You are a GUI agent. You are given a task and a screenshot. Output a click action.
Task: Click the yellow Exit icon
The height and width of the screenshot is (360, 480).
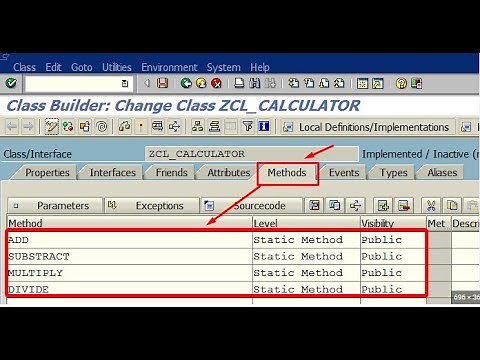coord(201,83)
